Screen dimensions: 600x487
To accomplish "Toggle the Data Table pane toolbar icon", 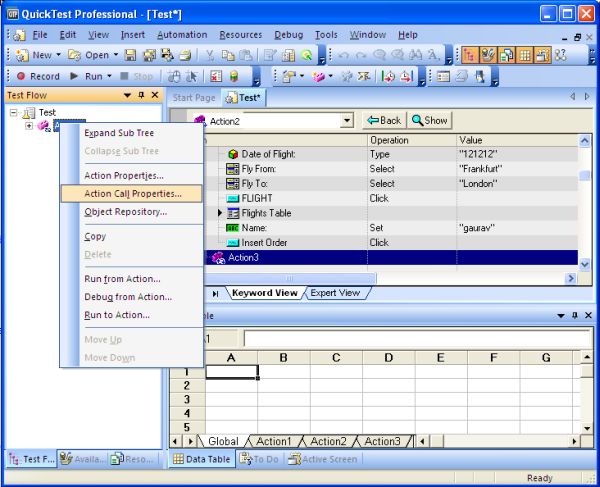I will point(525,55).
